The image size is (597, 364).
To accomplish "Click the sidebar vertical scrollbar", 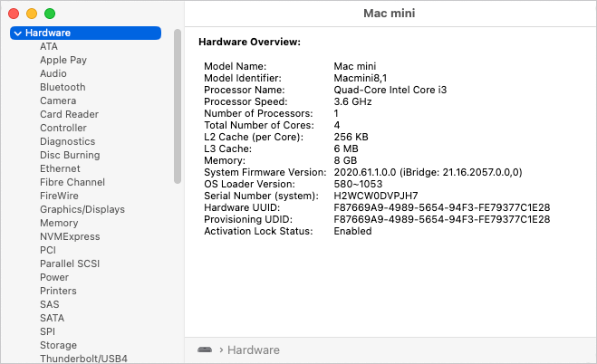I will click(178, 109).
